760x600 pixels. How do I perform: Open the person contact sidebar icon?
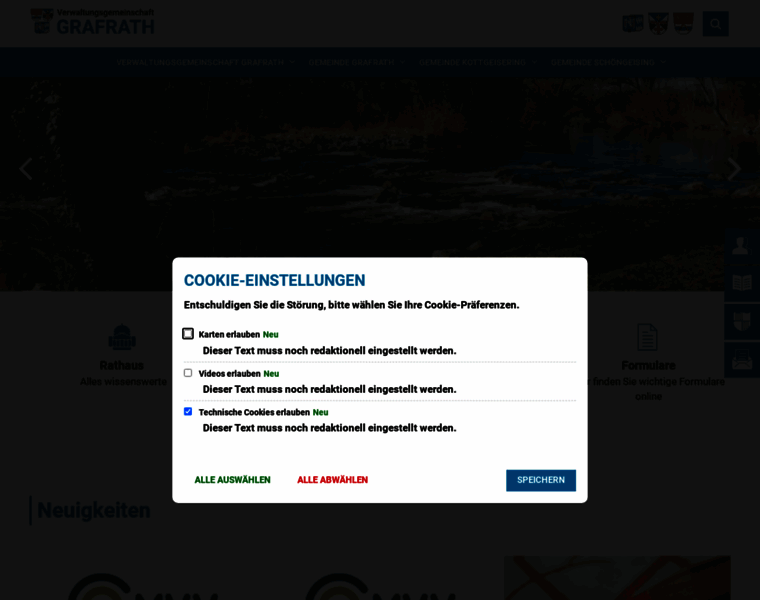tap(742, 246)
